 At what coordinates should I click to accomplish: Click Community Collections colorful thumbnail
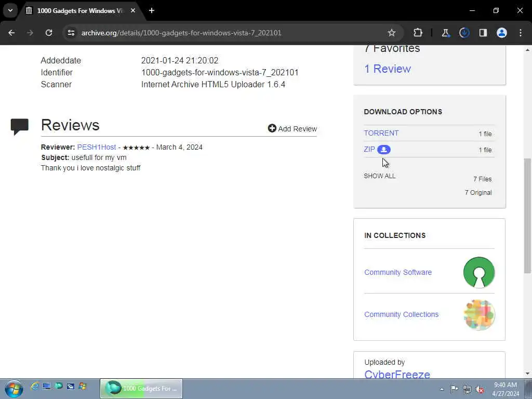478,314
